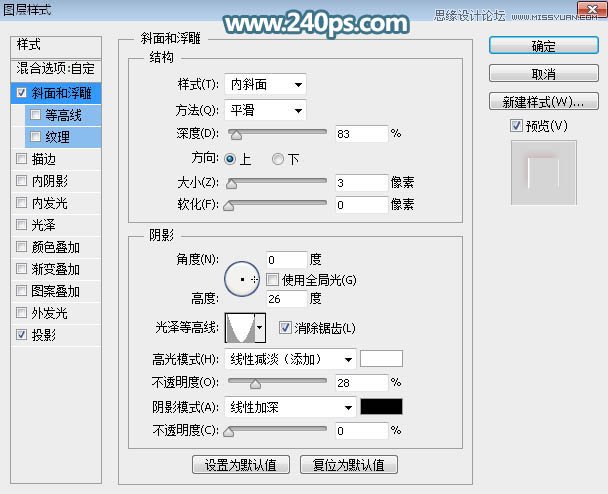Select 混合选项:自定 in styles list
This screenshot has height=494, width=608.
pyautogui.click(x=55, y=69)
